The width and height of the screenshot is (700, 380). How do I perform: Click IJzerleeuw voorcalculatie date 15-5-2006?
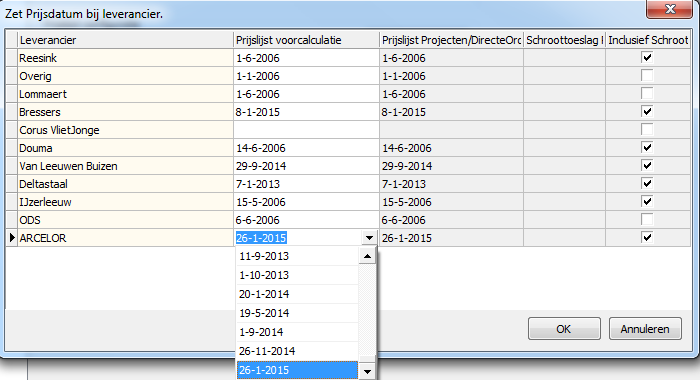pos(306,202)
